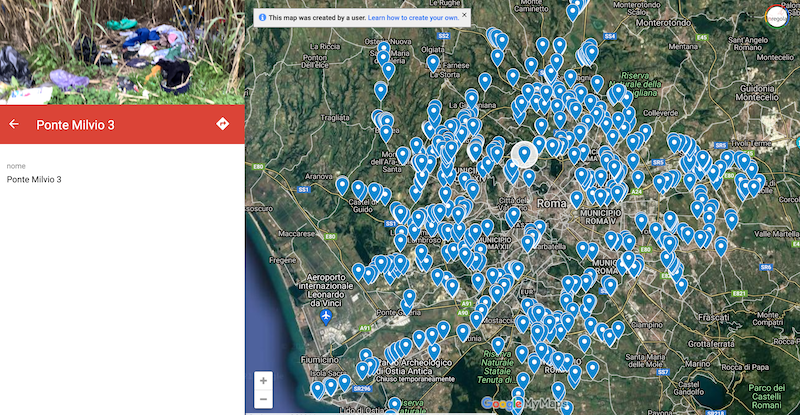Click the 'Fregene' map label
The width and height of the screenshot is (800, 415).
[x=282, y=260]
